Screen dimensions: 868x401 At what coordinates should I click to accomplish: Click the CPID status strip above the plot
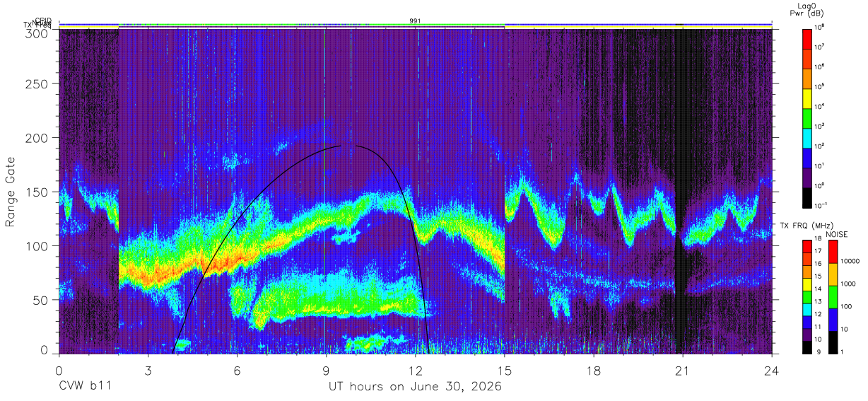point(415,25)
